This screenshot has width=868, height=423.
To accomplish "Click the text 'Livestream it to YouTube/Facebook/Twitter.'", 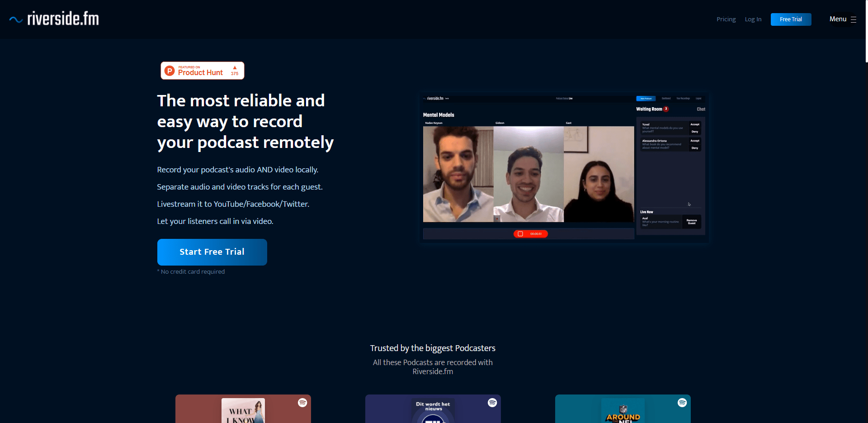I will pyautogui.click(x=233, y=204).
